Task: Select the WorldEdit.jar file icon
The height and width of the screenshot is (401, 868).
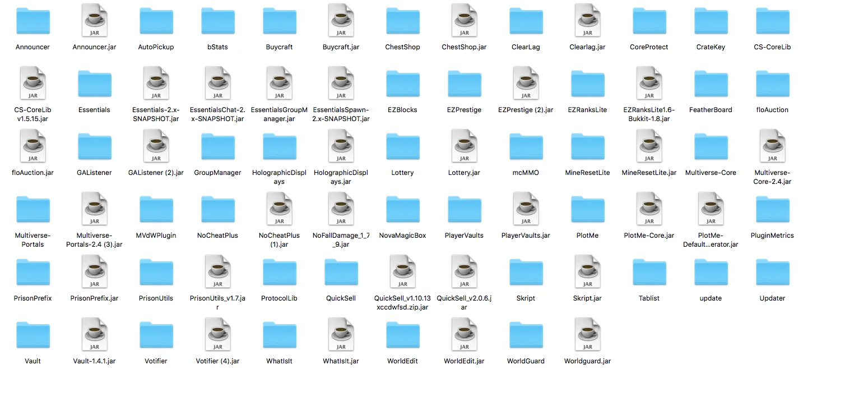Action: coord(464,334)
